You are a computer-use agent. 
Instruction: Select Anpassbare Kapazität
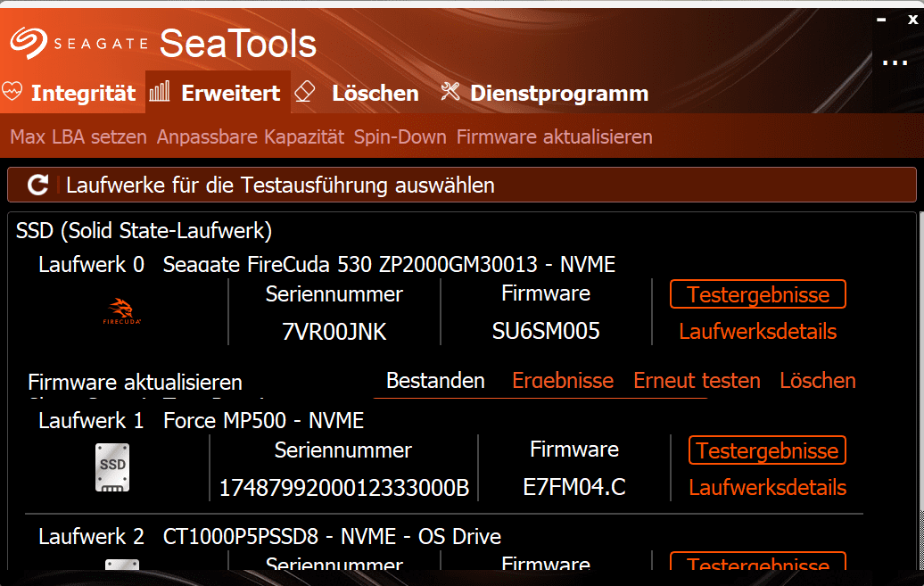(251, 136)
